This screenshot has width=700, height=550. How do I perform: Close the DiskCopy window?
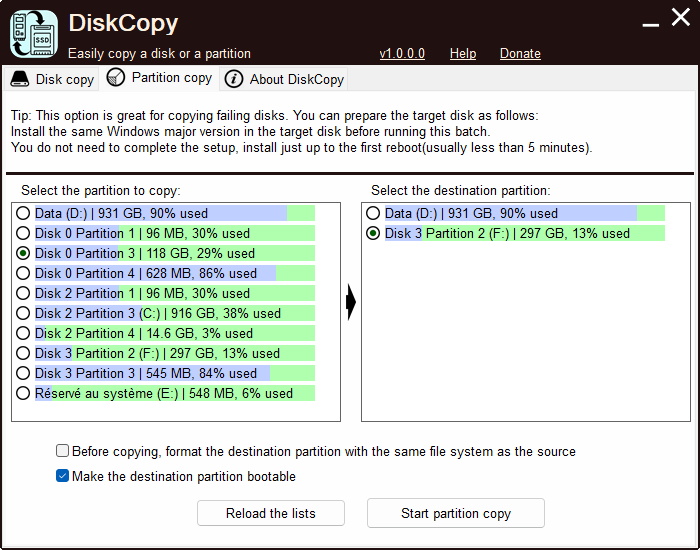pos(680,17)
